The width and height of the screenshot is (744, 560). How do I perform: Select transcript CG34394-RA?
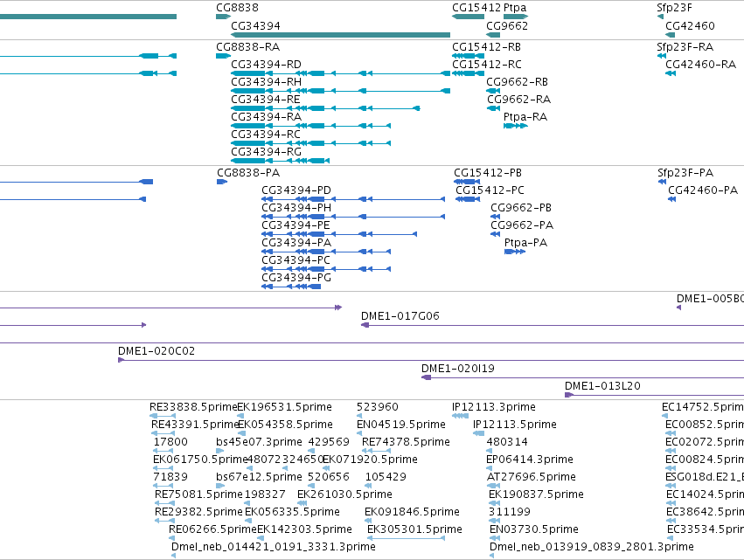coord(266,117)
